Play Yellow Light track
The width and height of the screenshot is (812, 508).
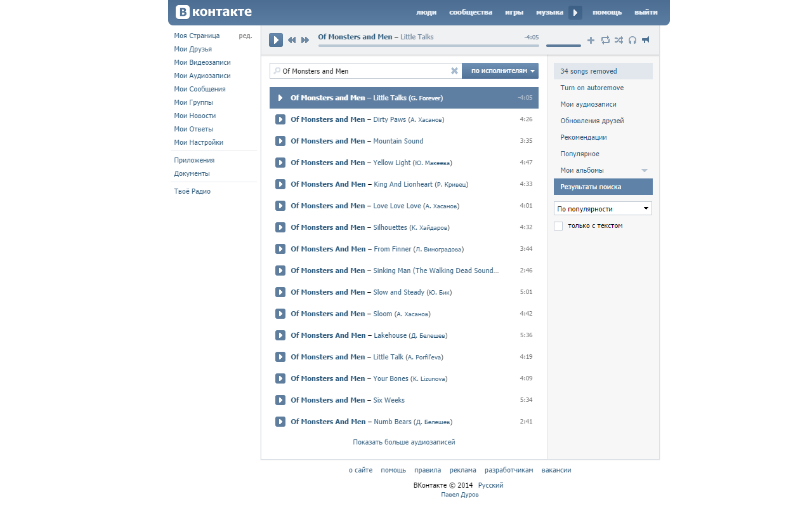point(280,163)
